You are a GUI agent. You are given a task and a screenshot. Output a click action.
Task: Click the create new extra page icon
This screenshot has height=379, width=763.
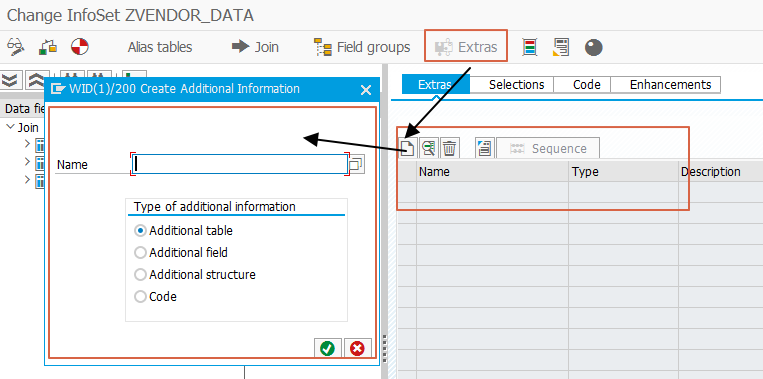pos(407,148)
